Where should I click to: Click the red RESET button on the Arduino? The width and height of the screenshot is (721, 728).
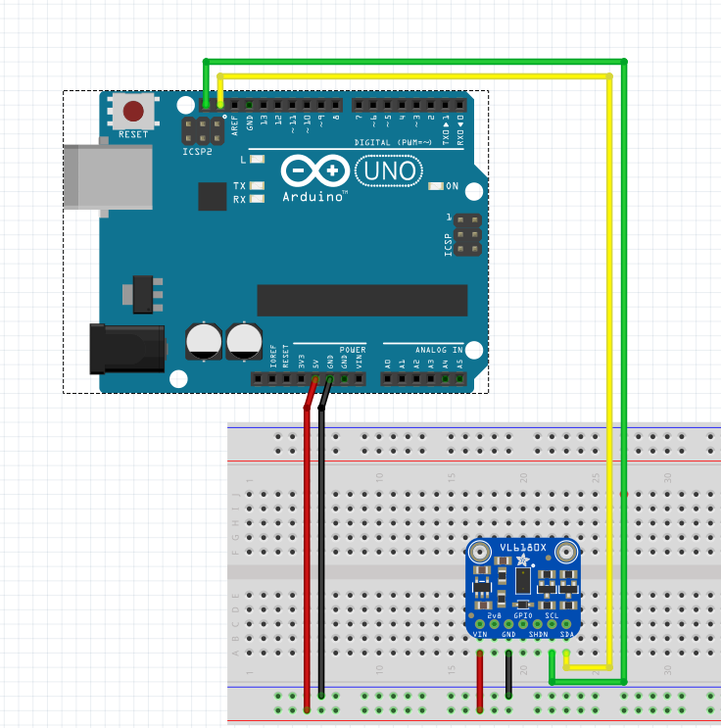click(134, 110)
